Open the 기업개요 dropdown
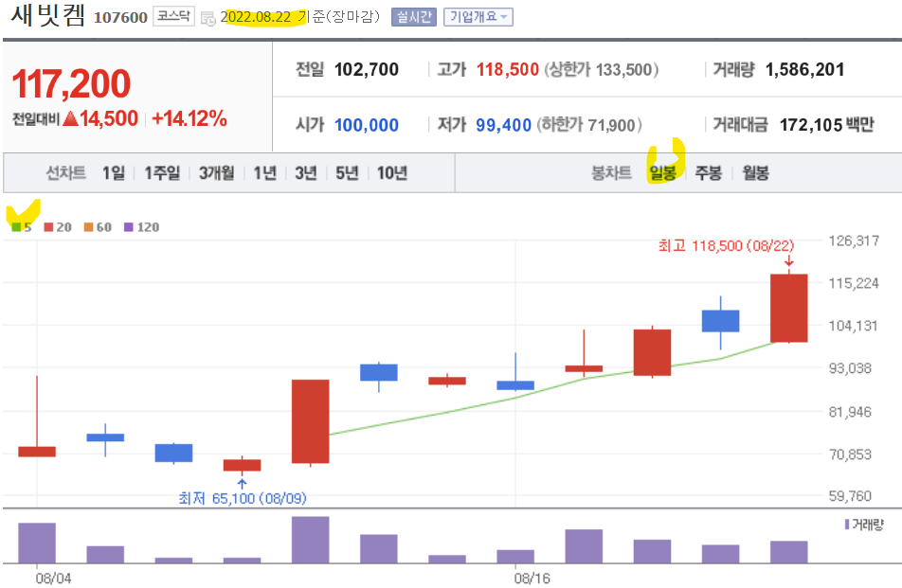The width and height of the screenshot is (902, 588). [478, 16]
